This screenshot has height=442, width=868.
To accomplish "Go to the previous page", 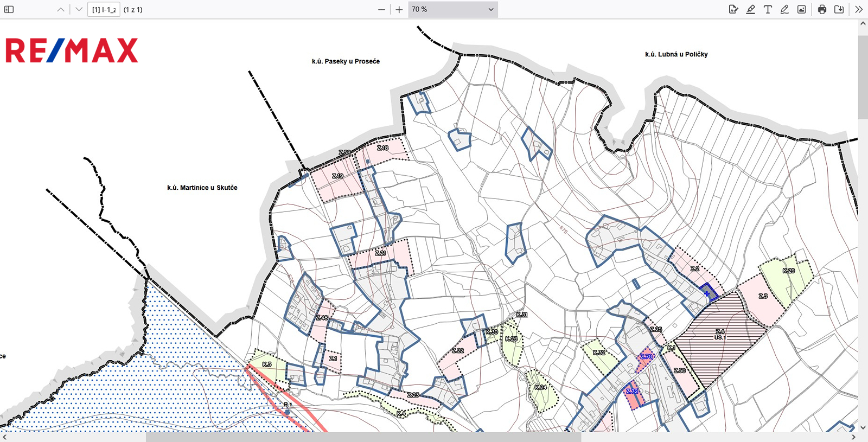I will 61,9.
